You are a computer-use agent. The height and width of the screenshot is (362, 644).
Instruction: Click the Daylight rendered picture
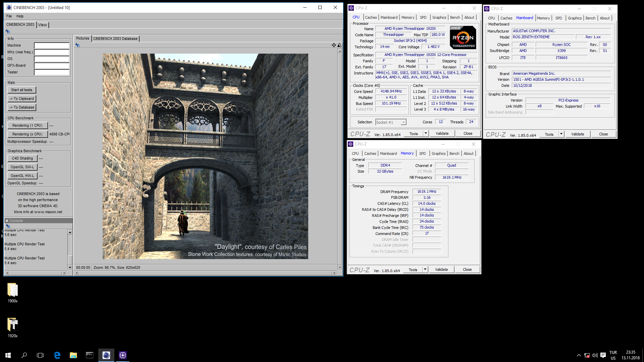[205, 156]
